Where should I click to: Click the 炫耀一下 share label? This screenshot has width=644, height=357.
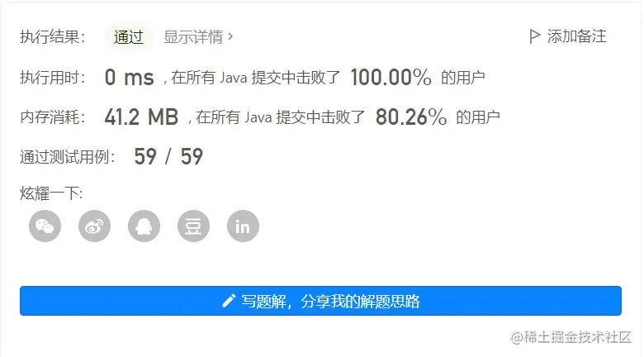51,193
